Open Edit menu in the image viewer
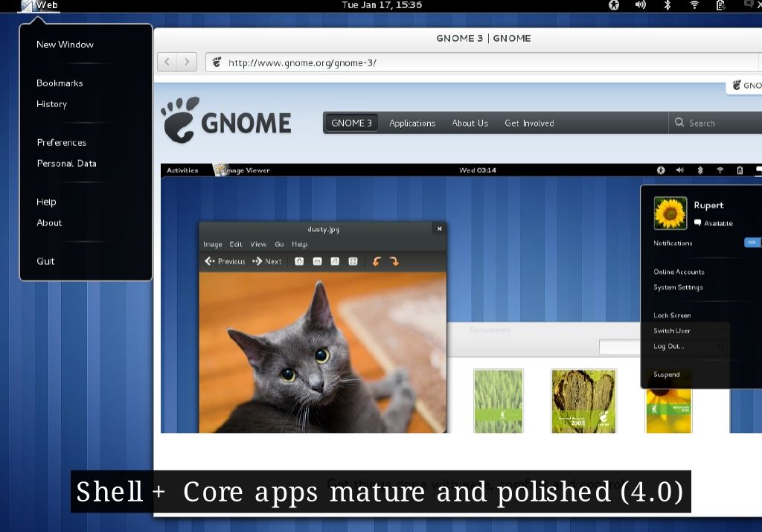The image size is (762, 532). coord(236,244)
